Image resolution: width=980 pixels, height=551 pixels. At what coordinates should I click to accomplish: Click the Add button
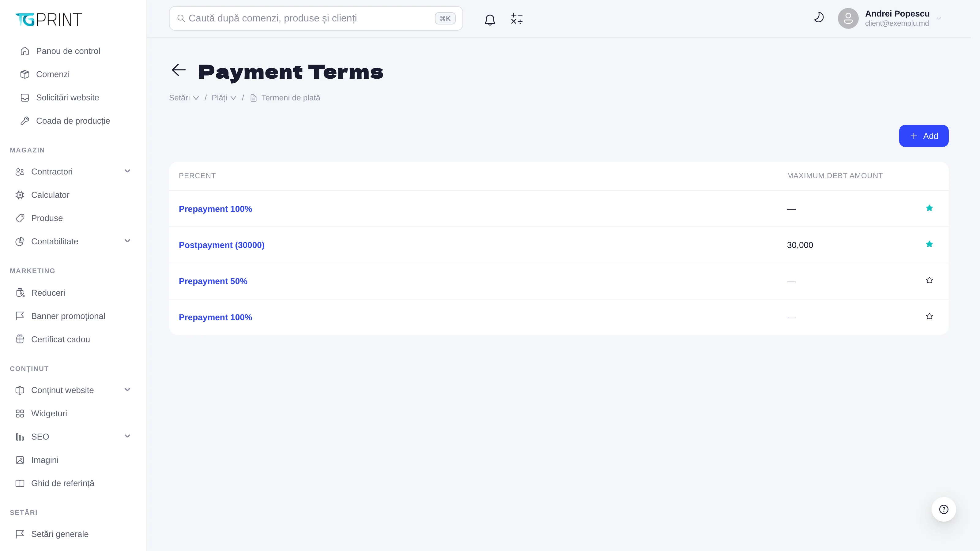(924, 136)
